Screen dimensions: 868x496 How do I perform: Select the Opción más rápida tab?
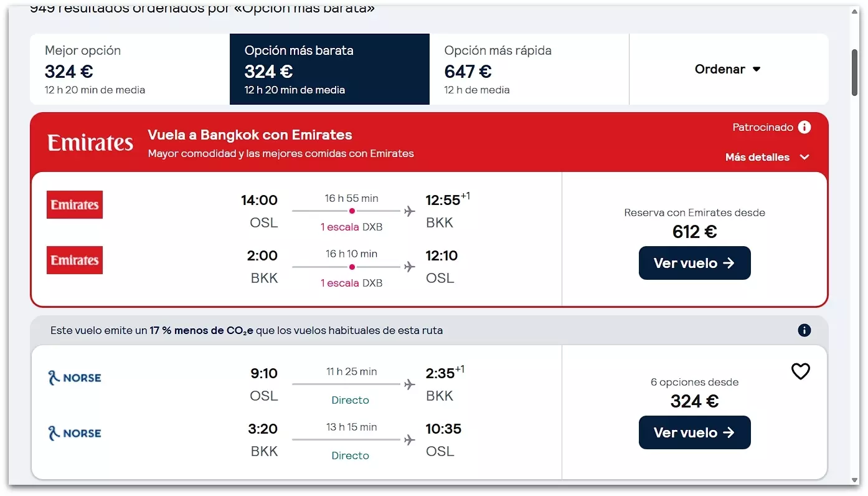coord(529,69)
